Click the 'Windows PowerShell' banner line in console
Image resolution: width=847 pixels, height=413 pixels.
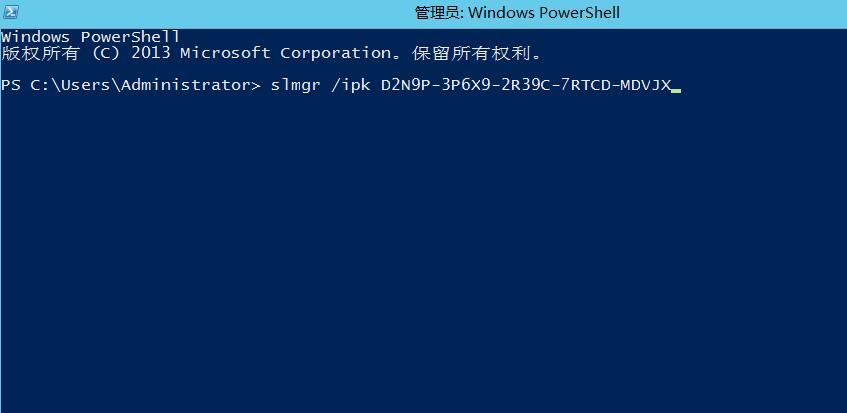pos(91,37)
